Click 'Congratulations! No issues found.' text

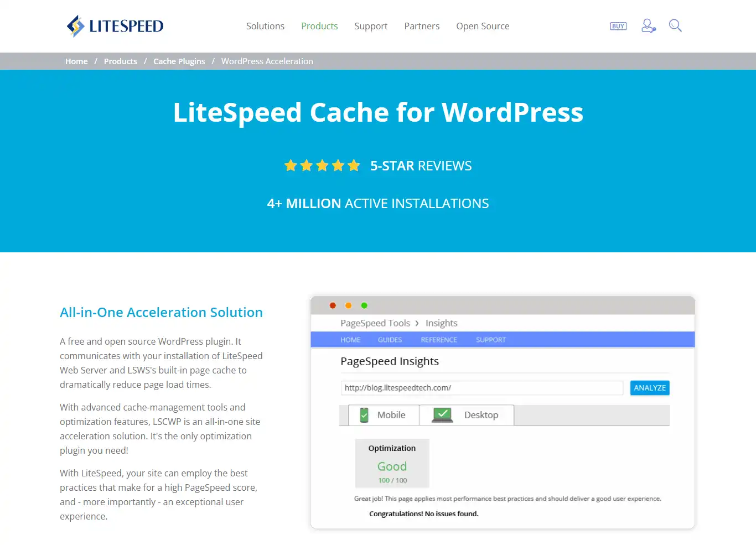tap(424, 514)
